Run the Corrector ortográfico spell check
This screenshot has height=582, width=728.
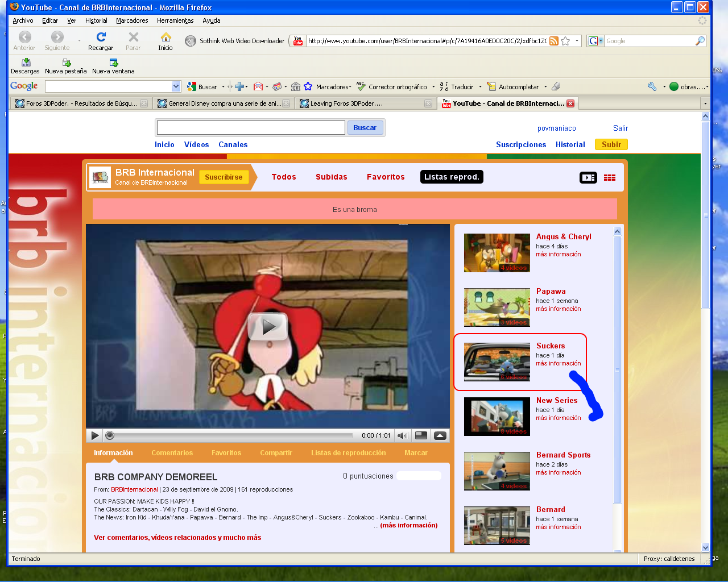click(x=391, y=86)
